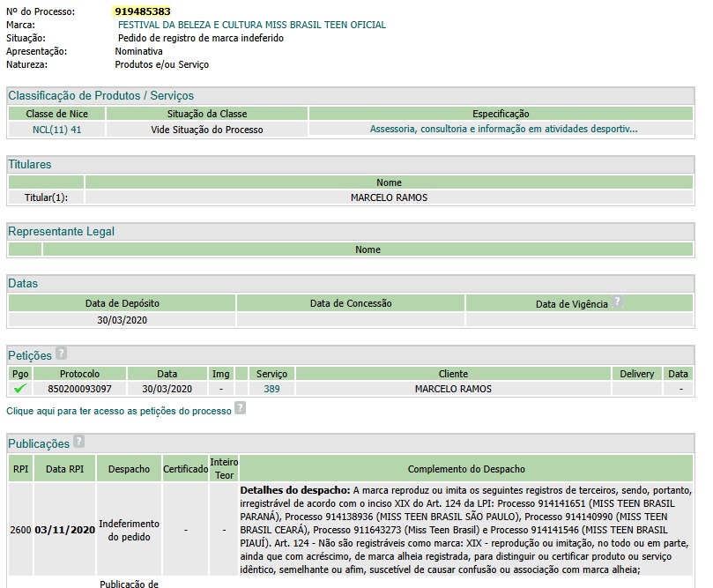This screenshot has height=588, width=713.
Task: Click the green payment checkmark in Petições
Action: click(20, 389)
